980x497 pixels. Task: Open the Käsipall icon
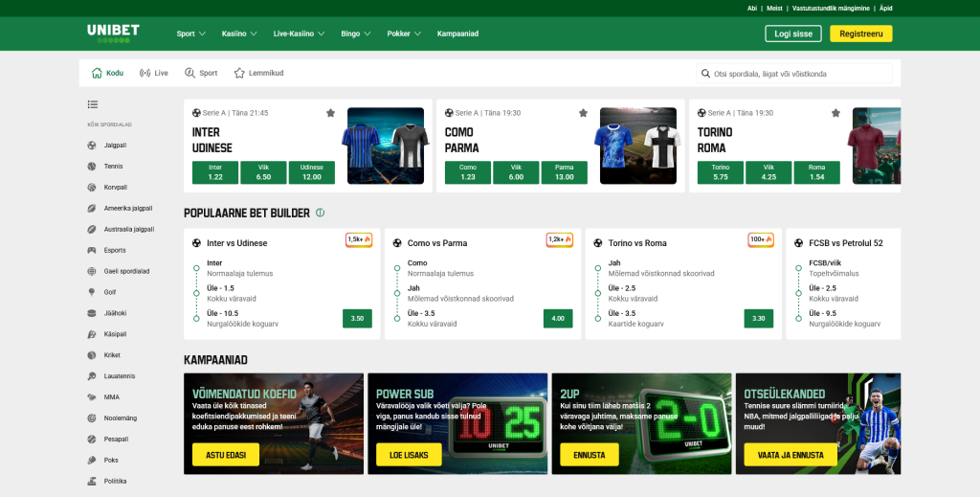click(92, 334)
